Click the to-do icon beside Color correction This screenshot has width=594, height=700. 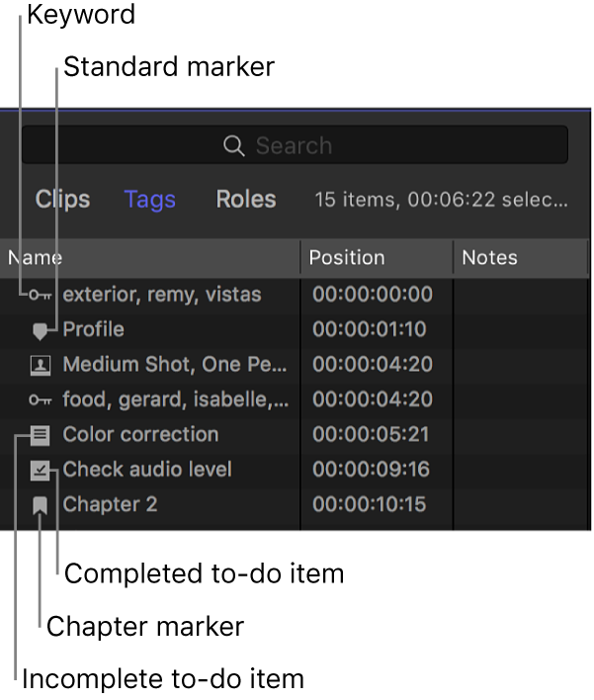click(x=41, y=434)
